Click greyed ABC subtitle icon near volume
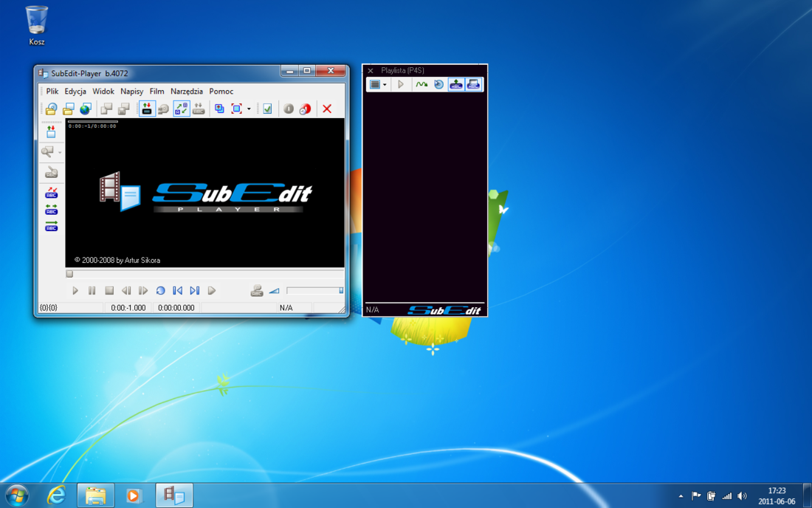812x508 pixels. pyautogui.click(x=257, y=291)
